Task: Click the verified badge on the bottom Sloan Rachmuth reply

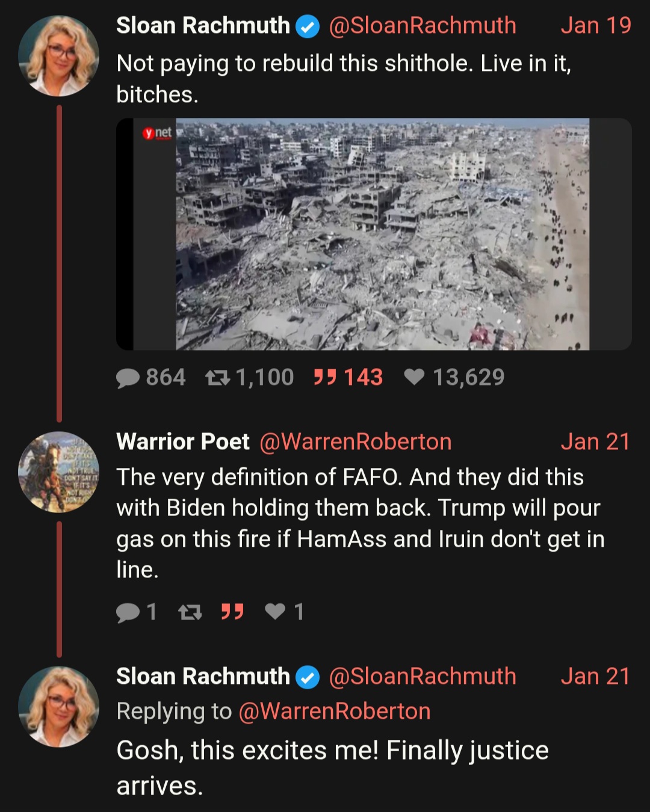Action: [308, 677]
